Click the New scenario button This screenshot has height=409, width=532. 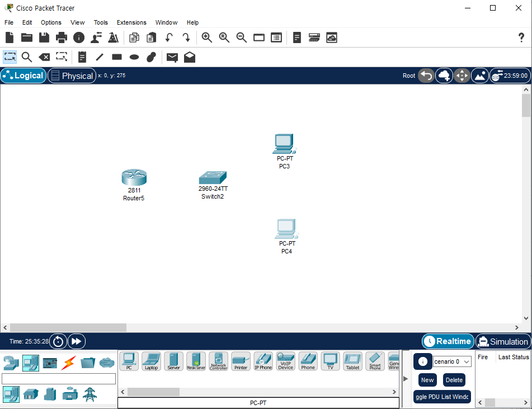(427, 380)
